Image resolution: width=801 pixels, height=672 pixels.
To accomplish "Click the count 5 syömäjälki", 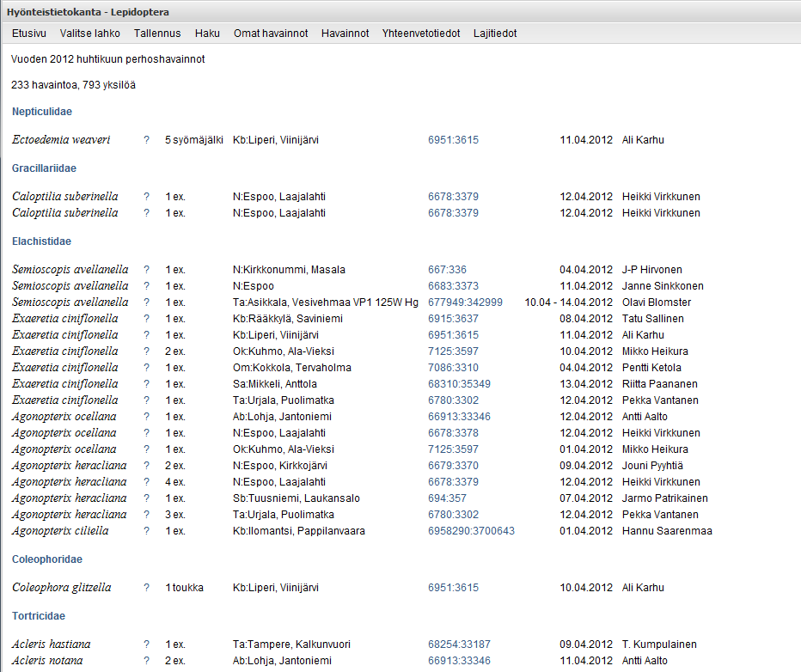I will pyautogui.click(x=194, y=140).
